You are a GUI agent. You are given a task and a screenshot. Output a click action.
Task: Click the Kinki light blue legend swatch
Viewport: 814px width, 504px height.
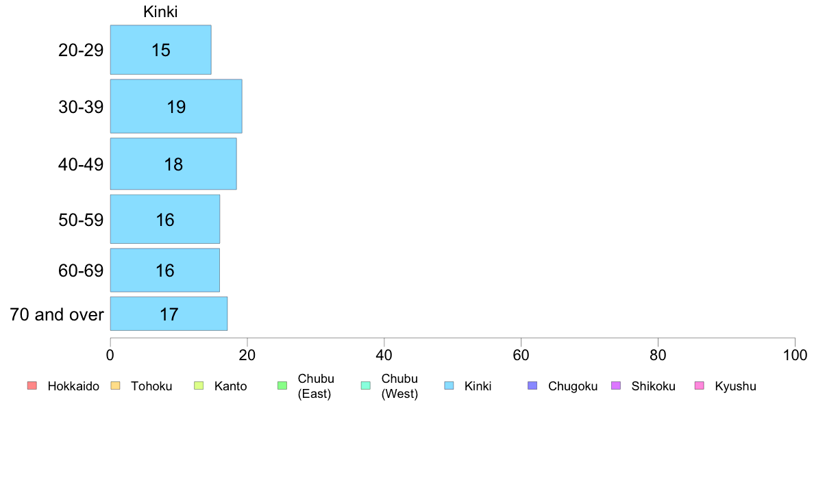tap(449, 386)
